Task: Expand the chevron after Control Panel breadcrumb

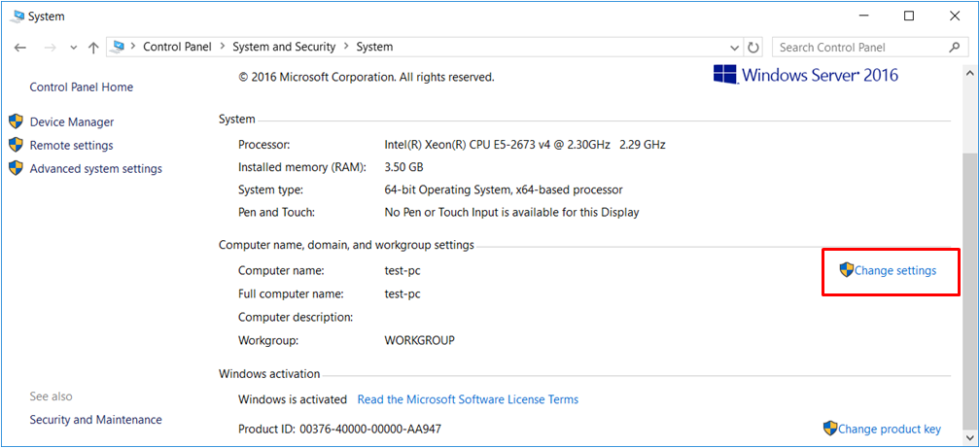Action: [x=222, y=47]
